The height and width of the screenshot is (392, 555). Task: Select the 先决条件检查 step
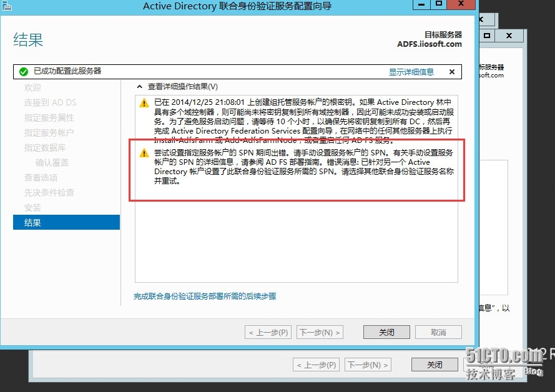click(49, 192)
